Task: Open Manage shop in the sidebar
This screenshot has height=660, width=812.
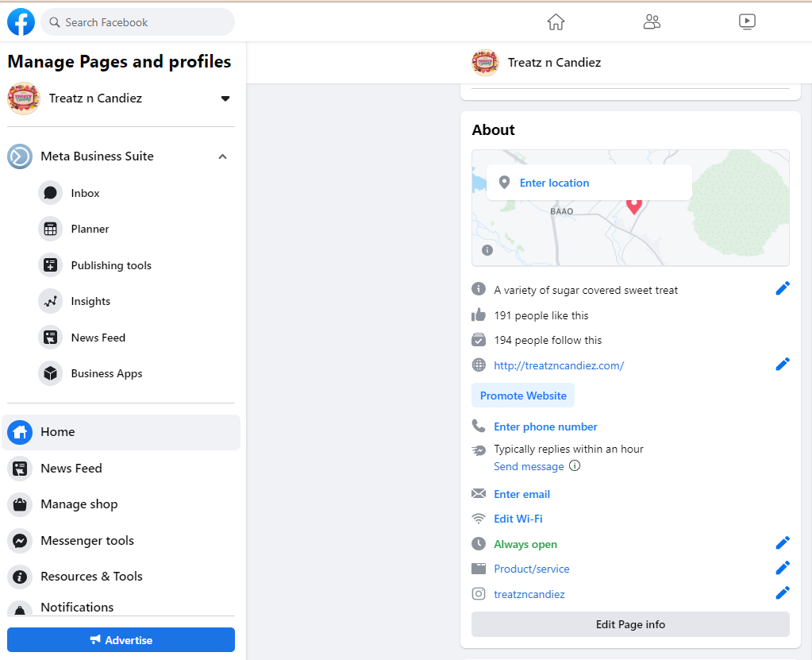Action: tap(79, 504)
